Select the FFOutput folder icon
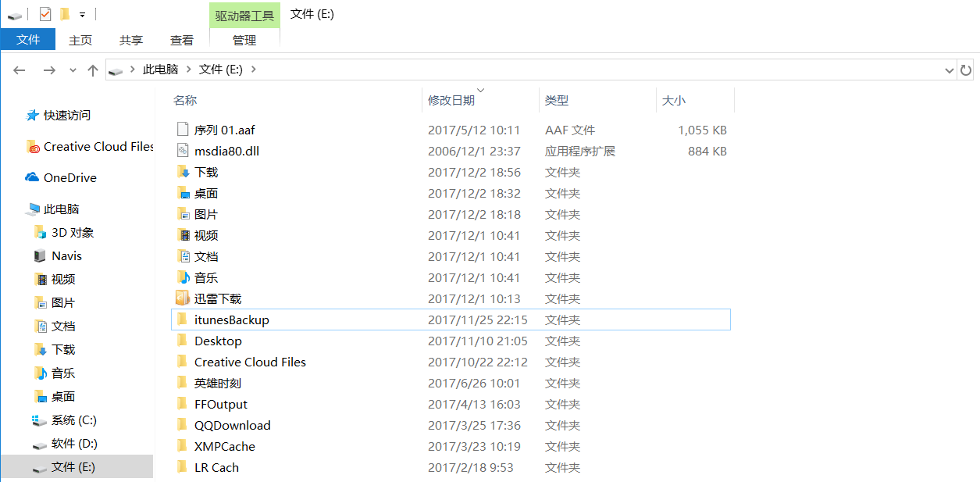This screenshot has height=482, width=980. pos(183,404)
